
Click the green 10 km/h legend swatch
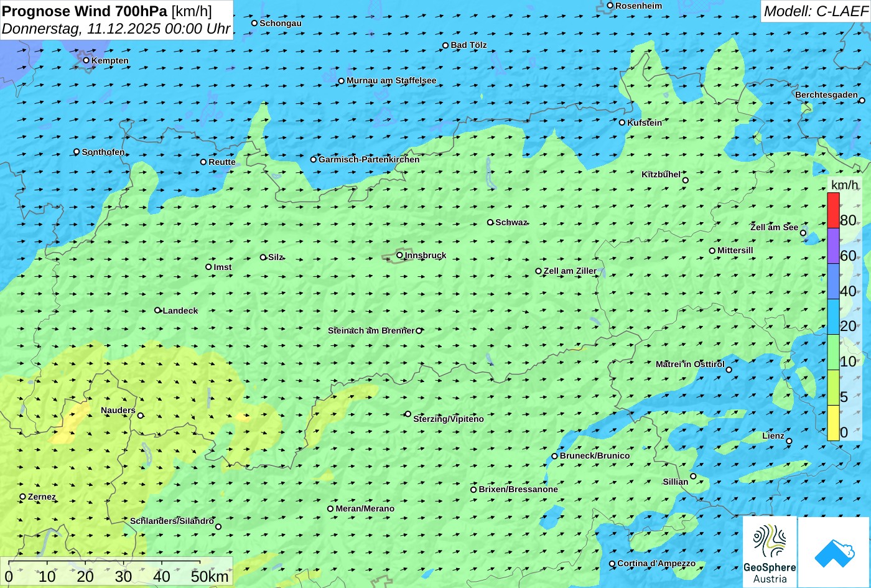[x=833, y=352]
